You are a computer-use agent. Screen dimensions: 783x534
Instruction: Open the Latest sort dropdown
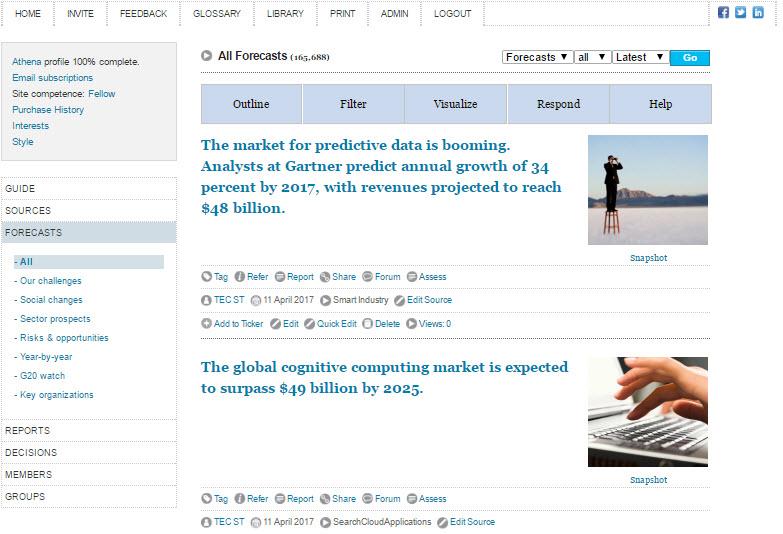click(x=641, y=57)
